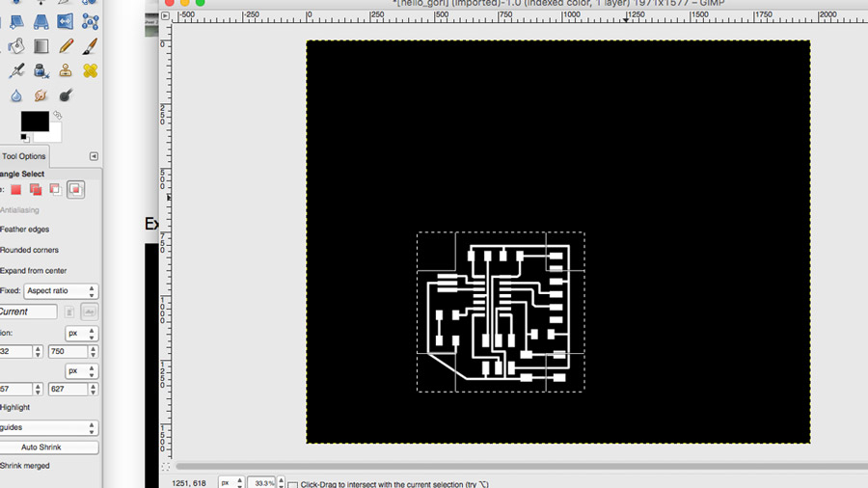868x488 pixels.
Task: Choose portrait orientation for fixed ratio
Action: point(69,312)
